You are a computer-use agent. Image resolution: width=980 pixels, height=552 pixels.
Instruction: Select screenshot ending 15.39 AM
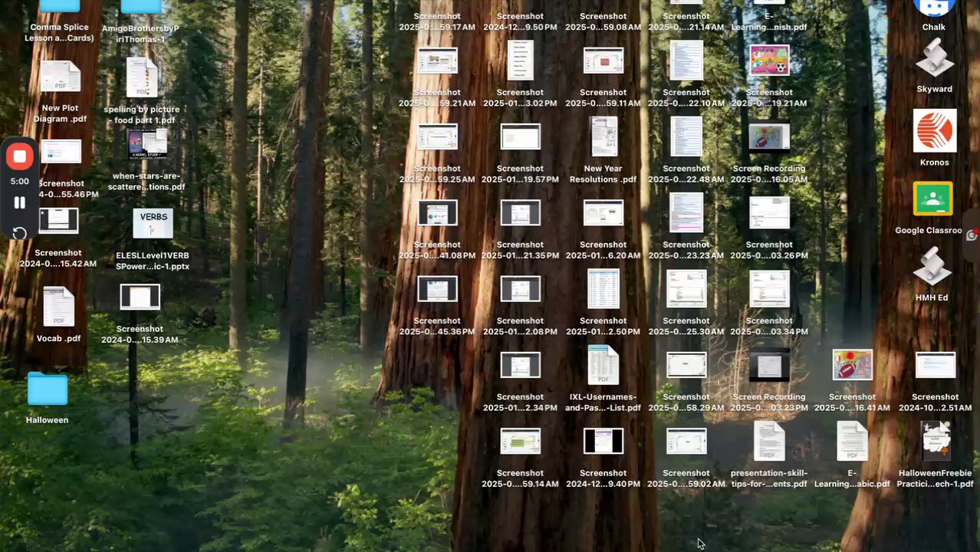(140, 297)
